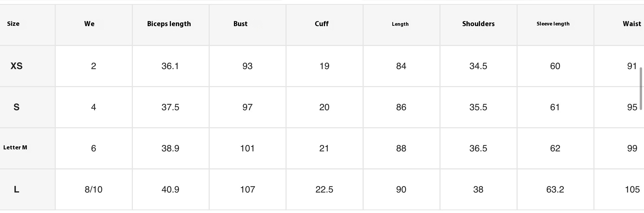Click the 101 bust value for M
The image size is (644, 213).
coord(247,148)
